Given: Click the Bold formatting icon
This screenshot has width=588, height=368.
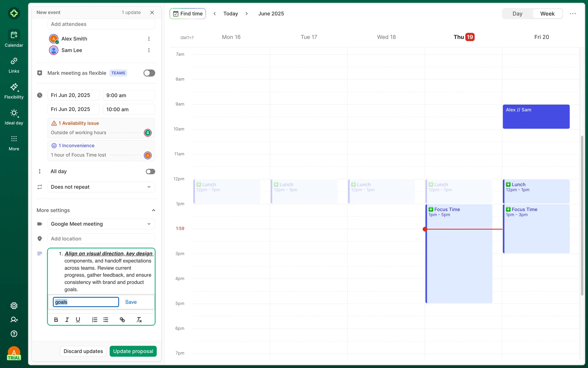Looking at the screenshot, I should (x=56, y=320).
